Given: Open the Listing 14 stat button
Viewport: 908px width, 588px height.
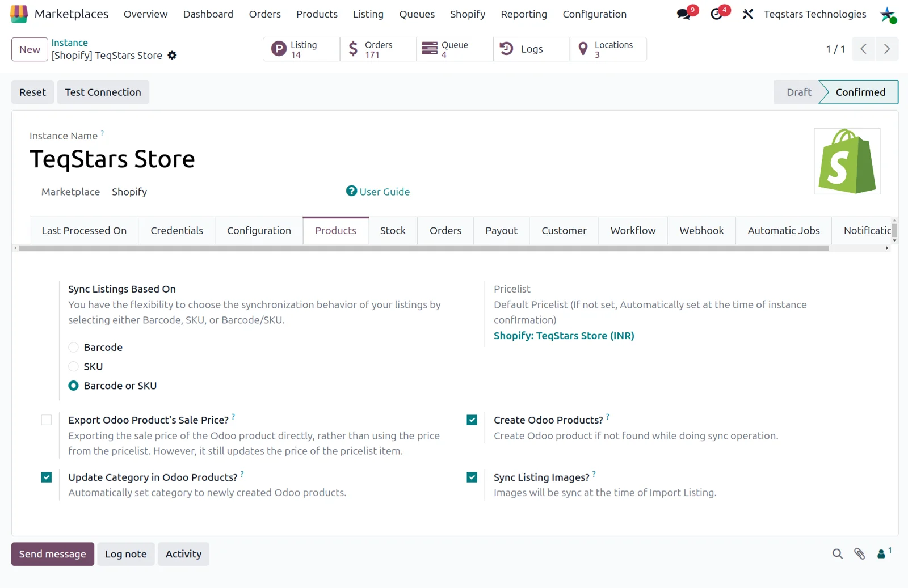Looking at the screenshot, I should click(x=302, y=49).
